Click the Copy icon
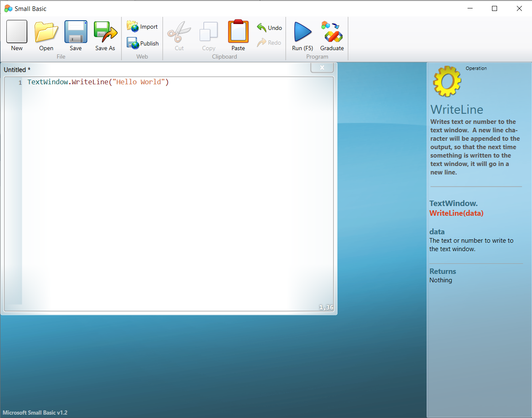 click(209, 32)
